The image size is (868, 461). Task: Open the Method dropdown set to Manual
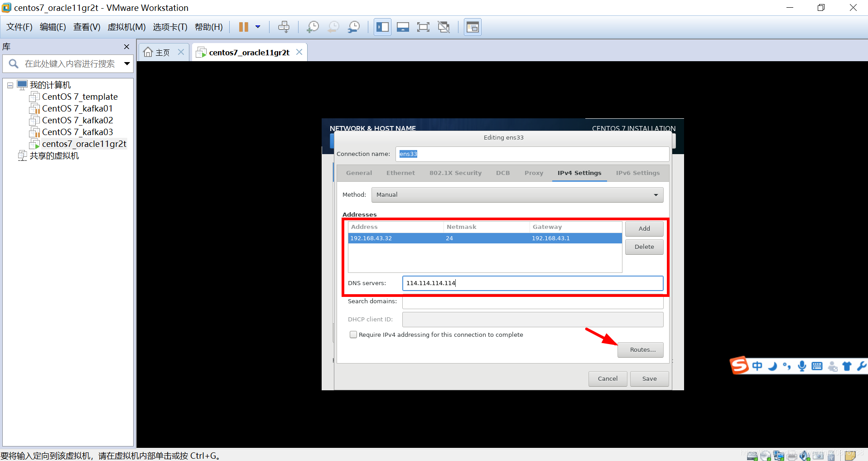517,195
